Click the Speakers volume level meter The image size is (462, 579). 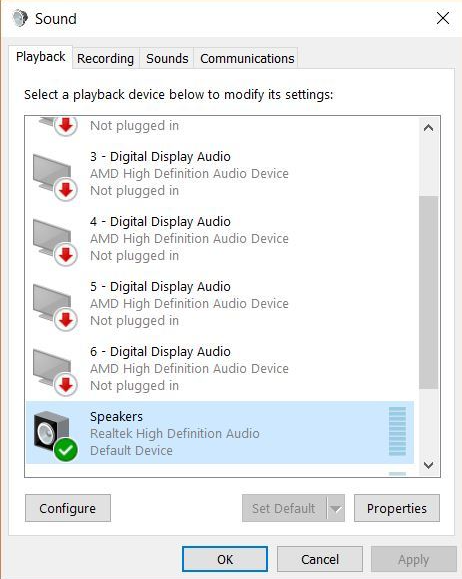tap(397, 431)
